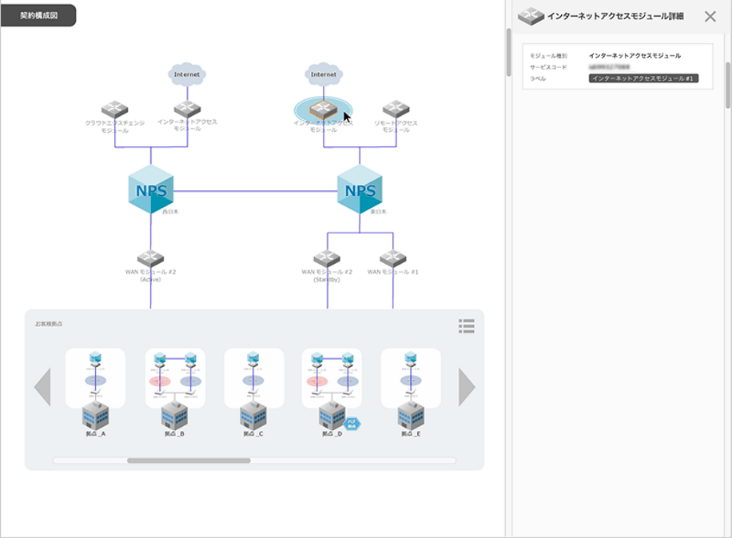
Task: Click the 契約構成図 tab label
Action: (x=39, y=16)
